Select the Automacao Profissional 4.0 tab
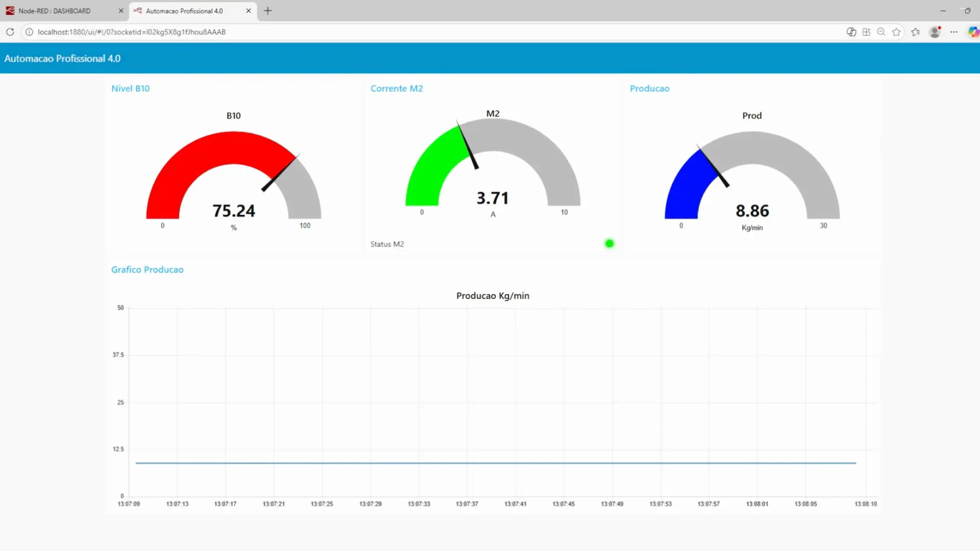The image size is (980, 551). coord(184,11)
